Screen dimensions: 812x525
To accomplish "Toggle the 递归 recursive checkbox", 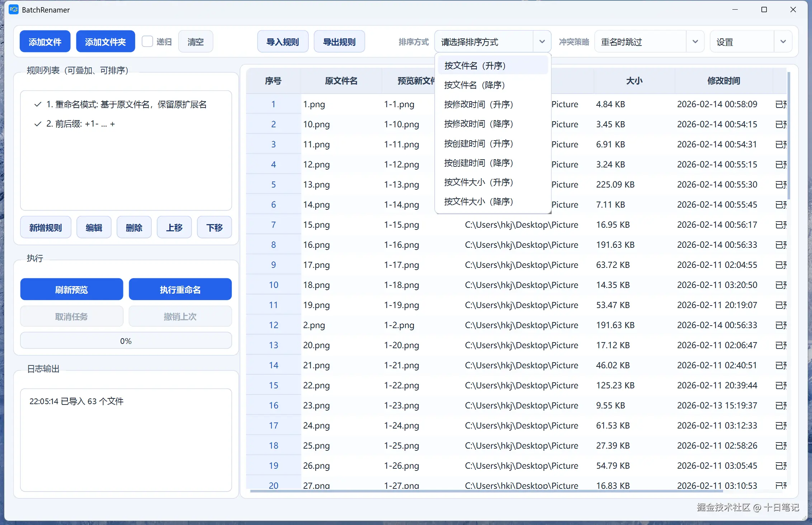I will tap(147, 42).
